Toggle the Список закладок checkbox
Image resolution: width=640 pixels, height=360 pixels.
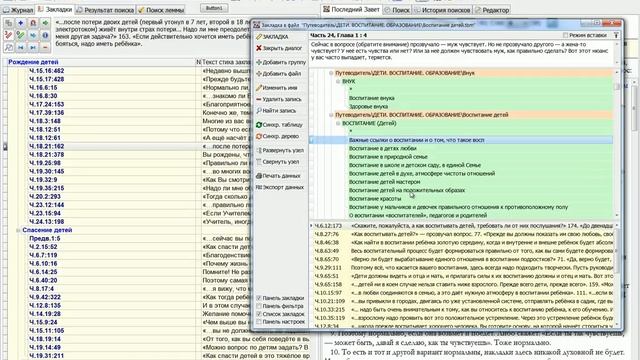tap(259, 314)
